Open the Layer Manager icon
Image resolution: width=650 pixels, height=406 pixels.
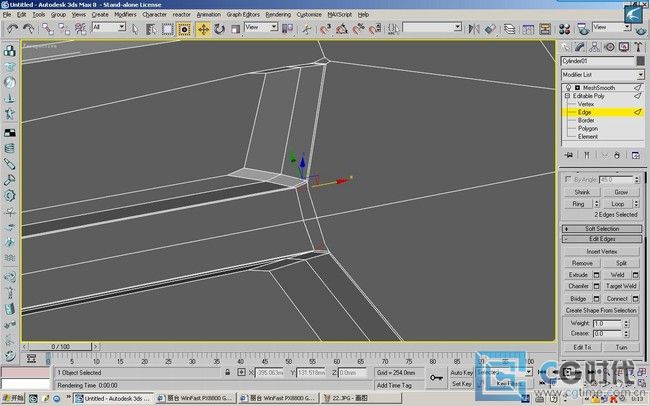509,29
